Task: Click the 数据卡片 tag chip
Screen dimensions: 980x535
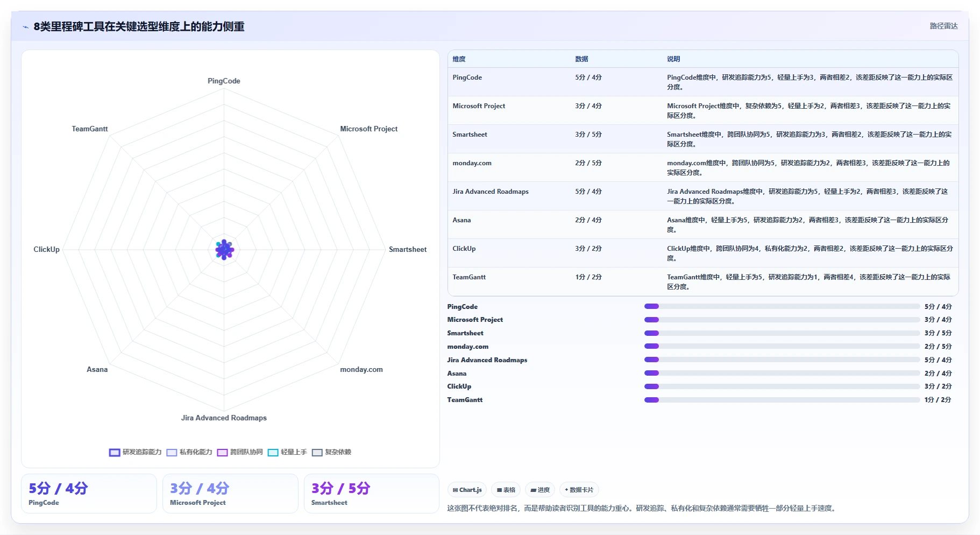Action: pos(579,490)
